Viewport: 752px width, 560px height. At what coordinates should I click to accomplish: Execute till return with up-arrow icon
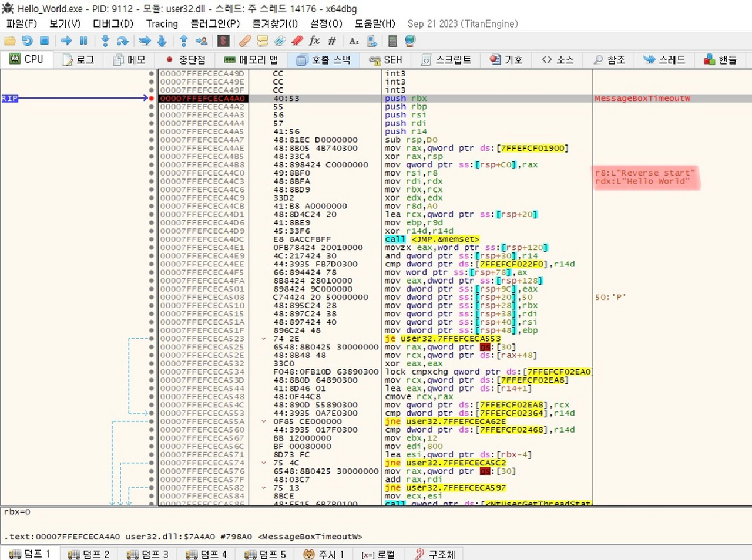pos(184,41)
